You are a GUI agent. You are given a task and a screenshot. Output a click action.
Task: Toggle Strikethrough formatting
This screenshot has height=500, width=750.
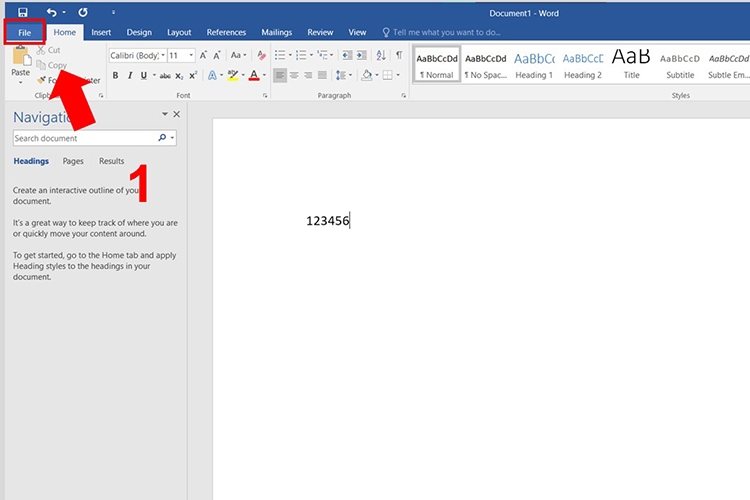tap(165, 76)
